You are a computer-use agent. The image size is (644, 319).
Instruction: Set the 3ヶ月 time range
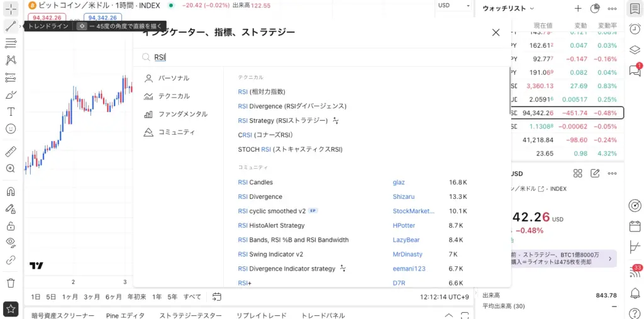click(x=92, y=296)
